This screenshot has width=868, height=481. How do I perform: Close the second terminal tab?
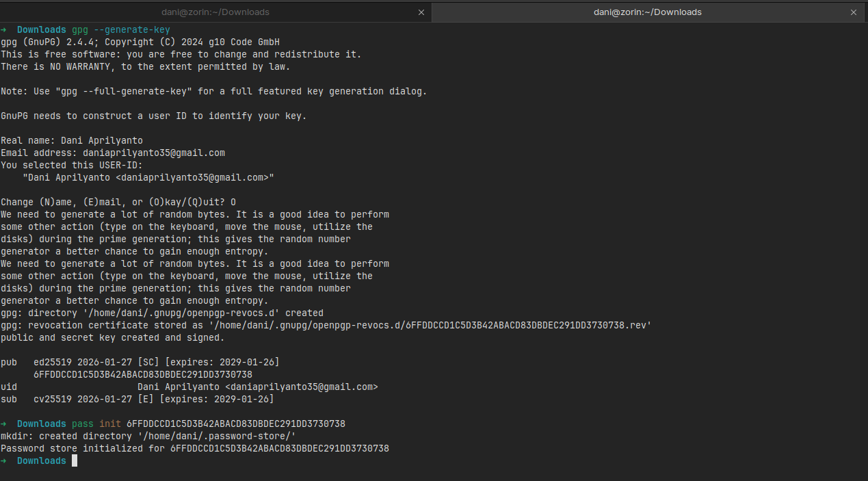coord(854,12)
